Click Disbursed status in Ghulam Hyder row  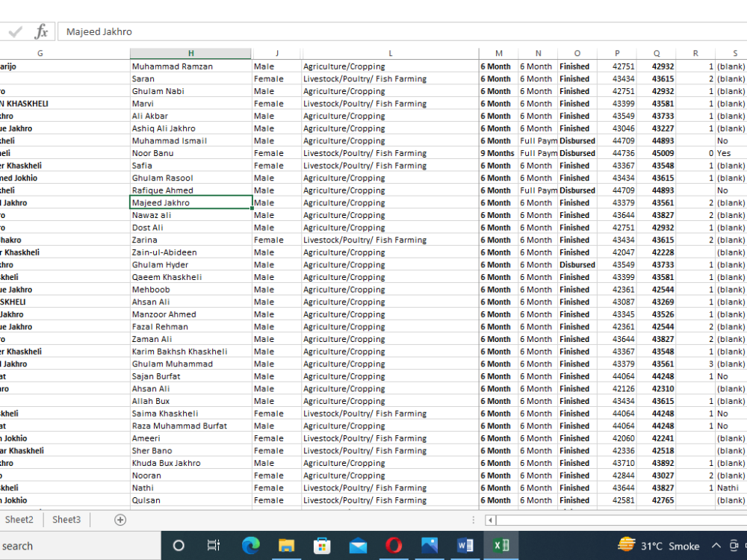click(x=577, y=265)
